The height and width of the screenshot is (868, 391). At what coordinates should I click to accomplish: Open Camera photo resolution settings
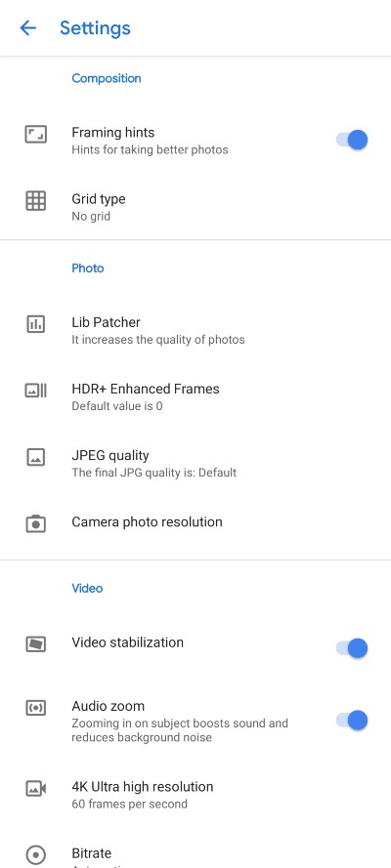coord(195,522)
